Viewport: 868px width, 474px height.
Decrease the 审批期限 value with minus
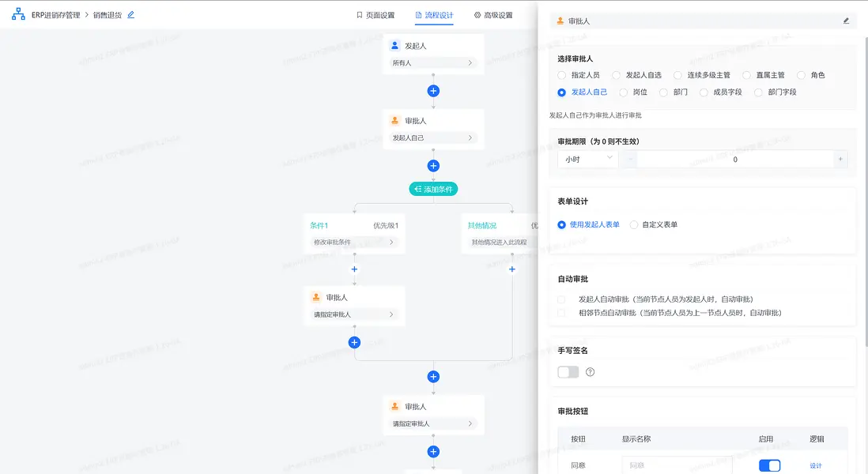(x=630, y=160)
